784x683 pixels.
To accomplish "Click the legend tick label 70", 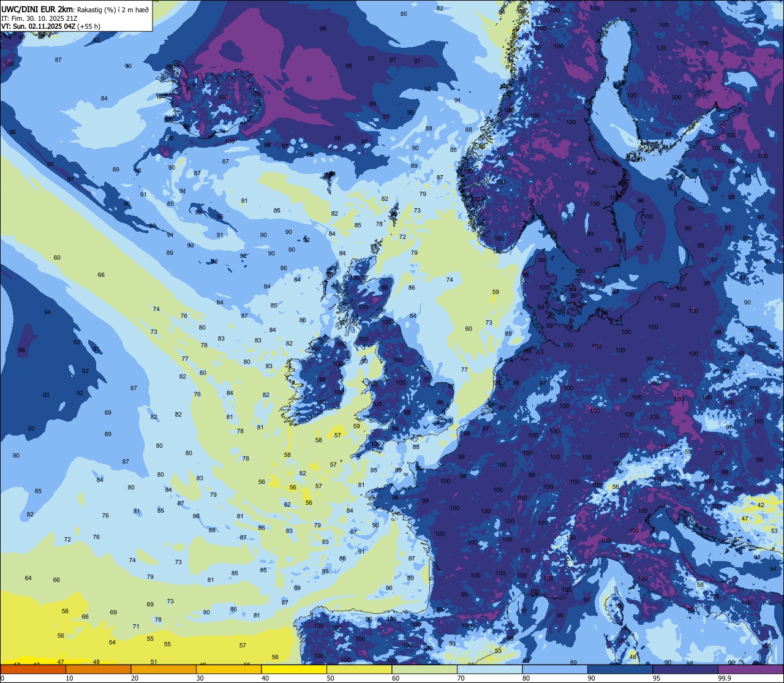I will pyautogui.click(x=461, y=678).
